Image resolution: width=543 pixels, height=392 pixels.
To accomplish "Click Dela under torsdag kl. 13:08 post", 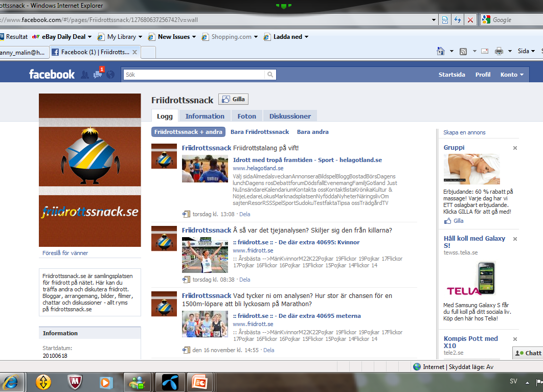I will 244,214.
